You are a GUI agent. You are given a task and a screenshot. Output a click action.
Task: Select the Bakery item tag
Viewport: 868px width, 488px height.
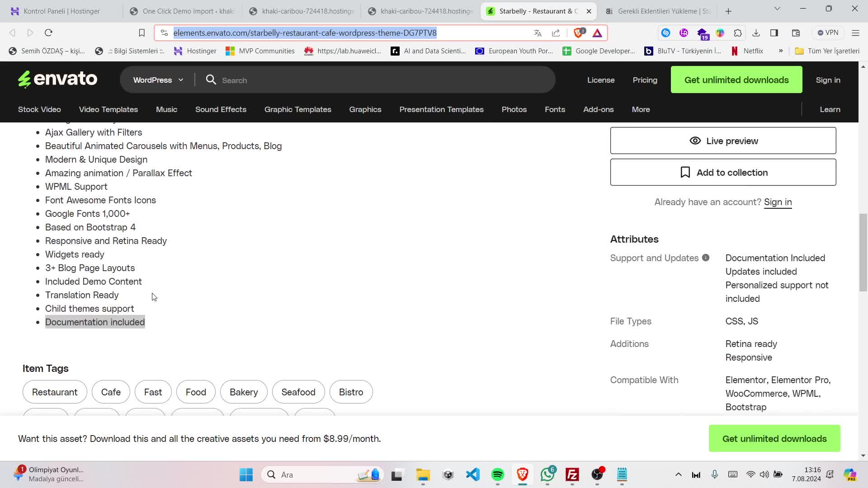click(244, 392)
